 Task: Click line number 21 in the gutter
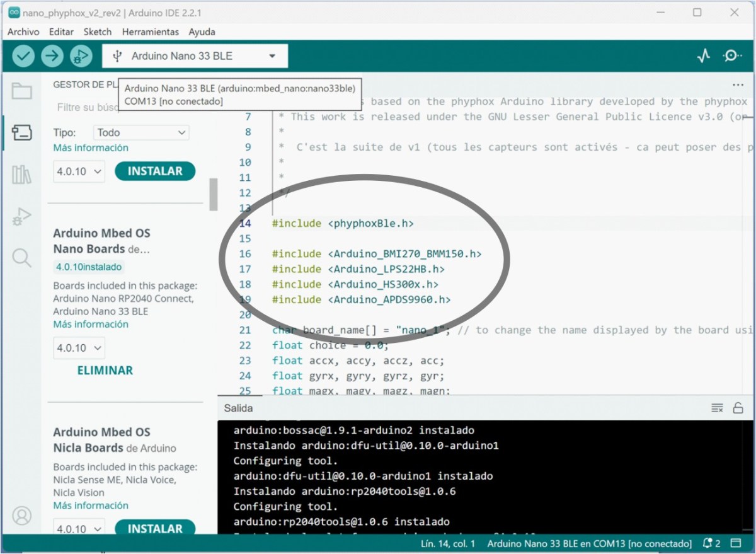point(245,330)
